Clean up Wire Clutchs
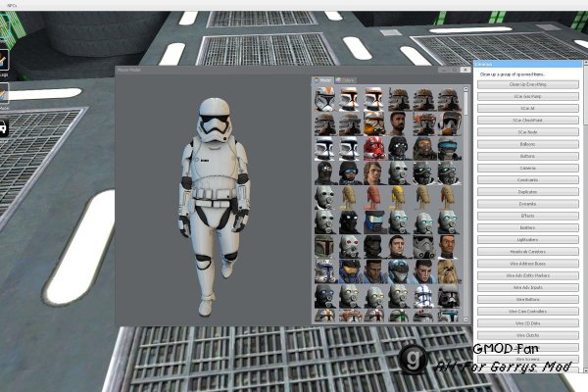 527,335
